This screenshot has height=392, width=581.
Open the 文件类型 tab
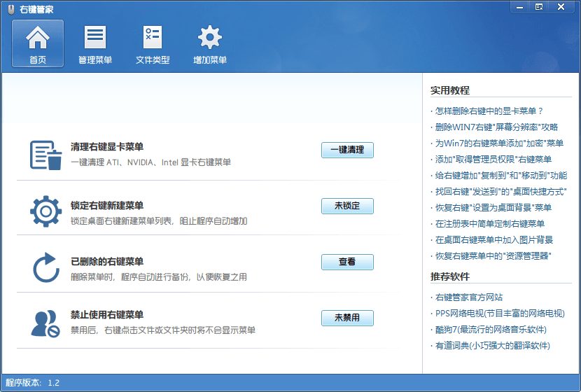[x=153, y=43]
